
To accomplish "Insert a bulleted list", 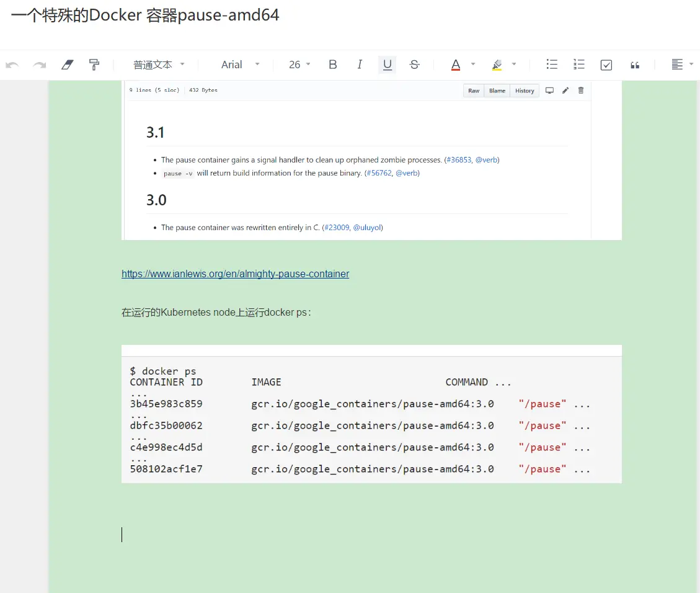I will click(x=552, y=65).
